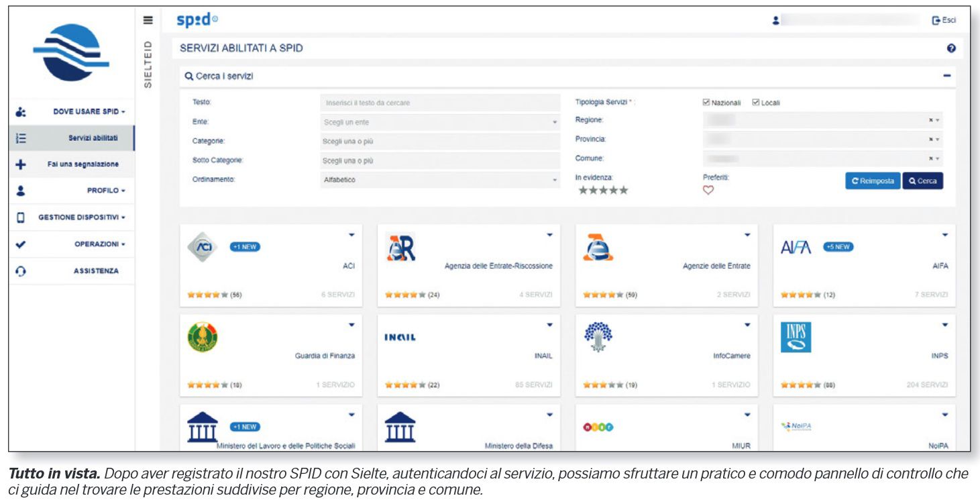This screenshot has height=502, width=980.
Task: Open the DOVE USARE SPID menu
Action: click(72, 111)
